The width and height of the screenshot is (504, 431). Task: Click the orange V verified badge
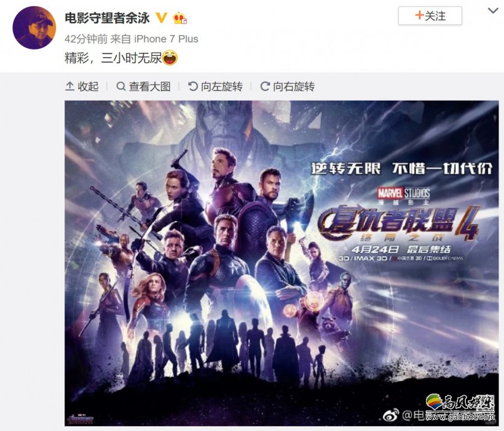point(162,18)
